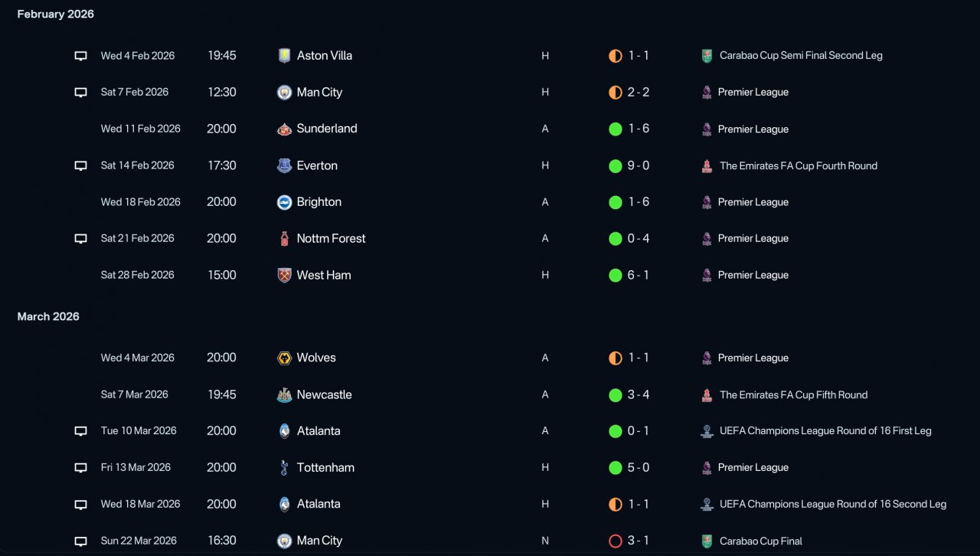Image resolution: width=980 pixels, height=556 pixels.
Task: Click the Sunderland club badge icon
Action: tap(285, 129)
